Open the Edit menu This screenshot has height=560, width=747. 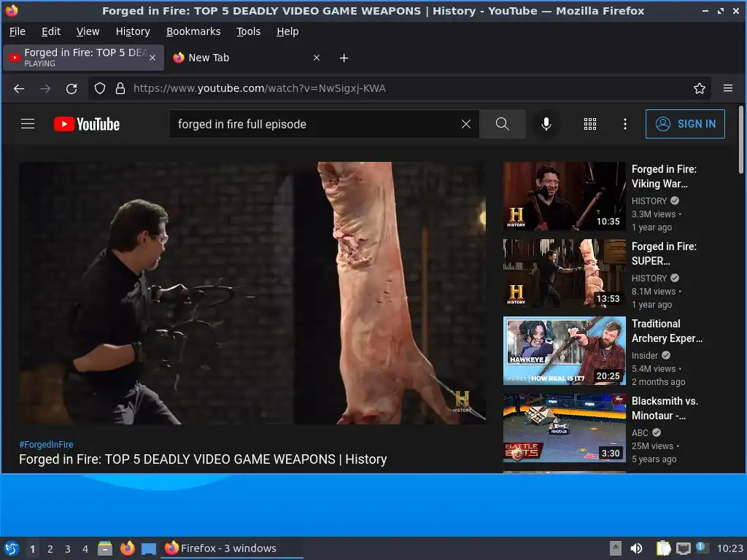tap(51, 31)
